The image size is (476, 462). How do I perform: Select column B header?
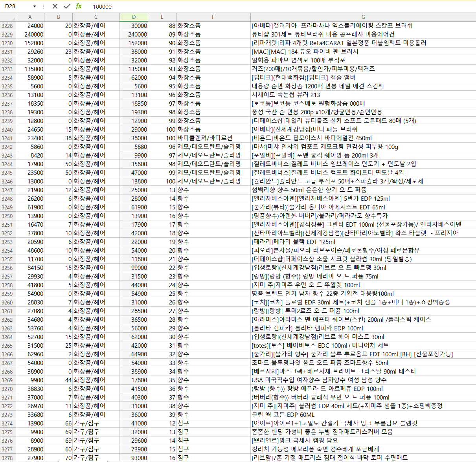pos(58,17)
